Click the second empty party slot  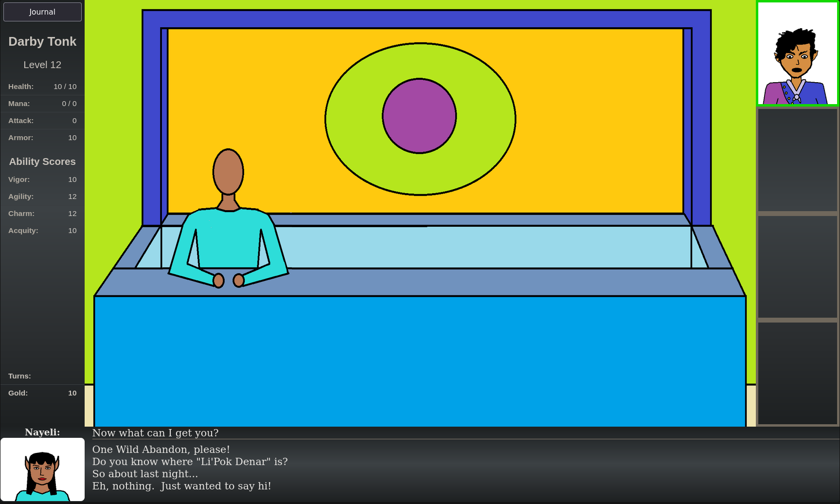[798, 160]
